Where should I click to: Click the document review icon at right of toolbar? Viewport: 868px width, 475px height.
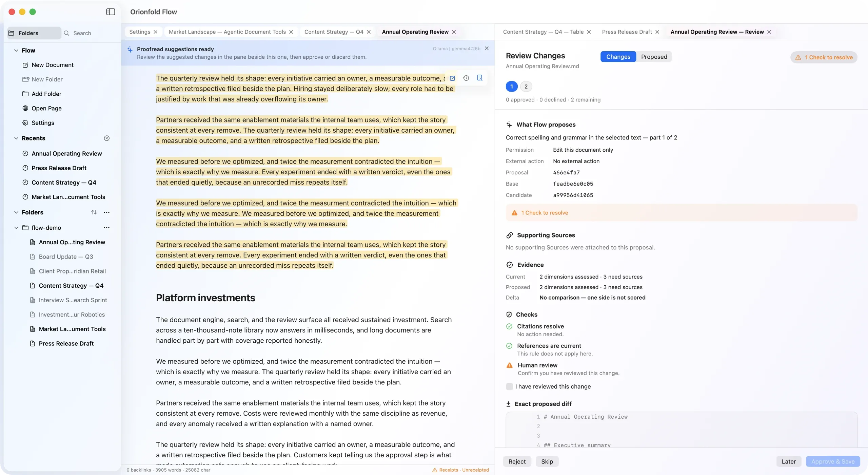tap(479, 78)
